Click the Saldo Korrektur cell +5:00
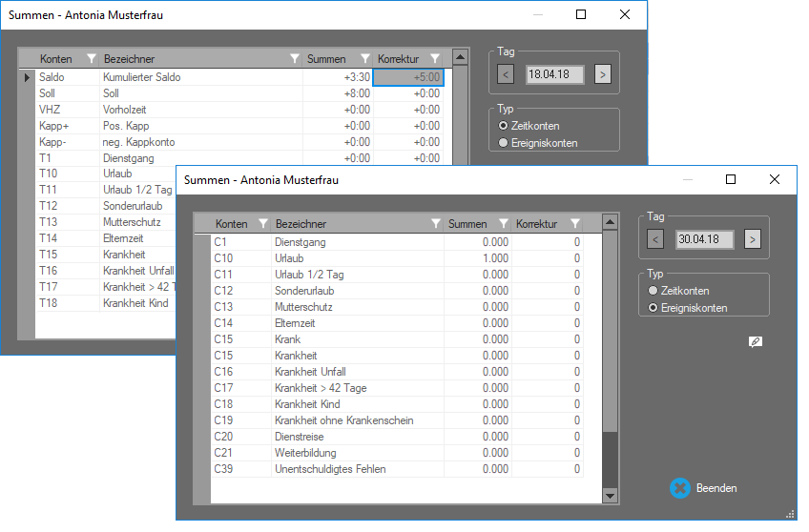Screen dimensions: 809x532 click(408, 77)
